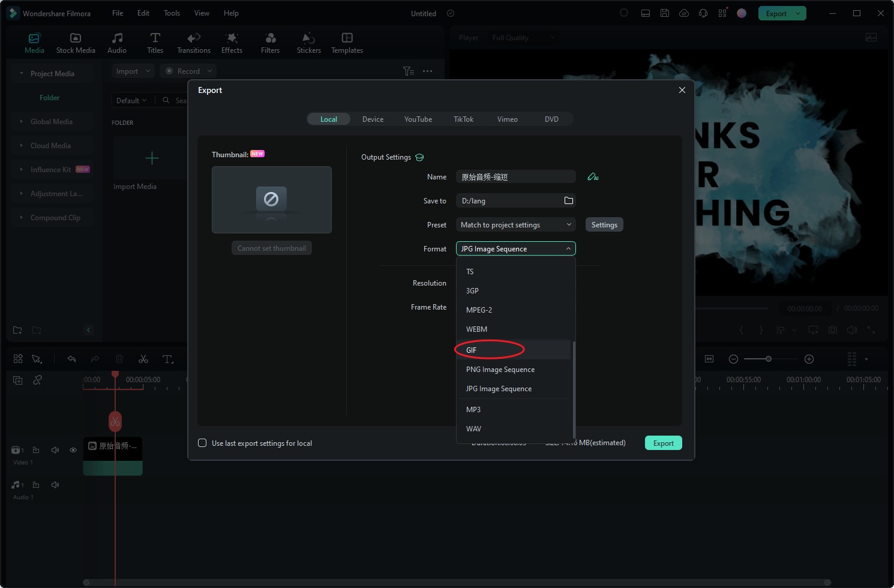Select PNG Image Sequence format
The height and width of the screenshot is (588, 894).
pyautogui.click(x=514, y=370)
